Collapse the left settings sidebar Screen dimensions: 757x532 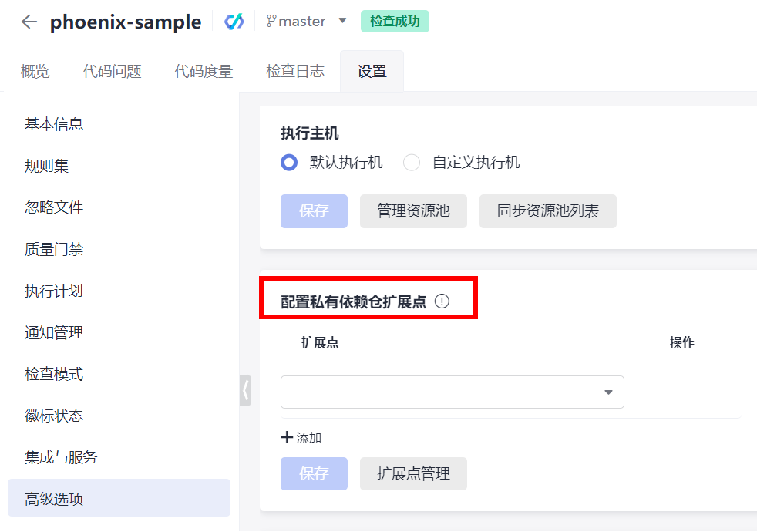245,389
